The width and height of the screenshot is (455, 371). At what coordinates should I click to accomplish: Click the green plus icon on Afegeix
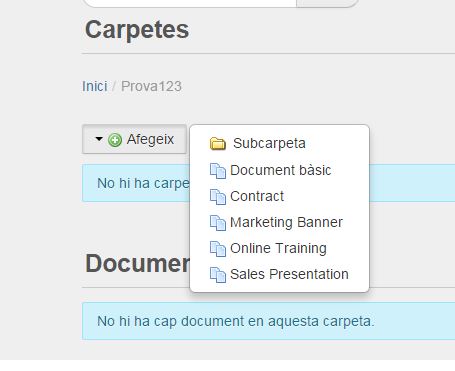115,140
